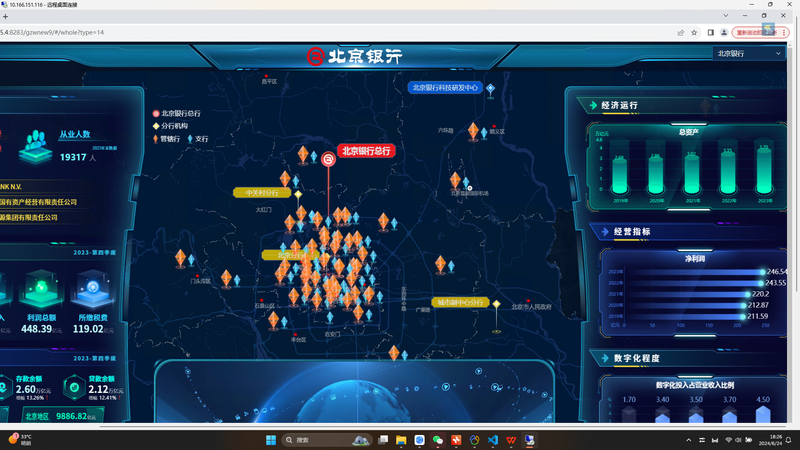Toggle the 管辖行 legend entry
The height and width of the screenshot is (450, 800).
pyautogui.click(x=166, y=139)
